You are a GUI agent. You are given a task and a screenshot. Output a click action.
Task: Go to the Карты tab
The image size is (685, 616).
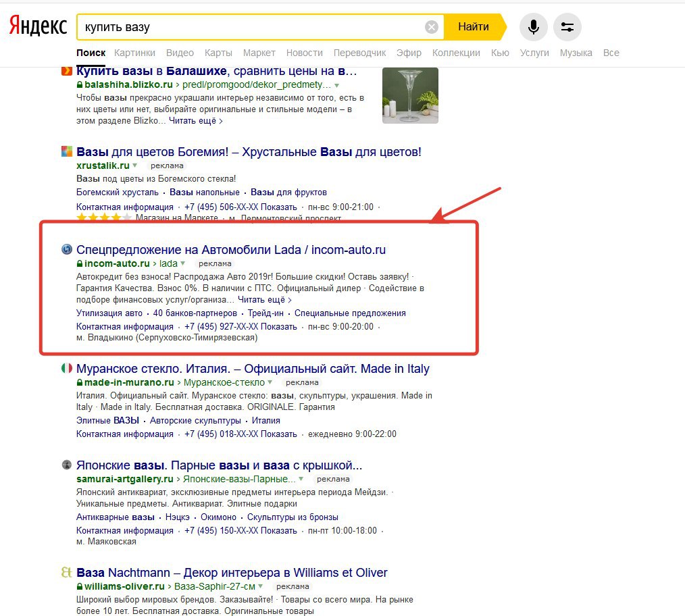click(x=218, y=53)
